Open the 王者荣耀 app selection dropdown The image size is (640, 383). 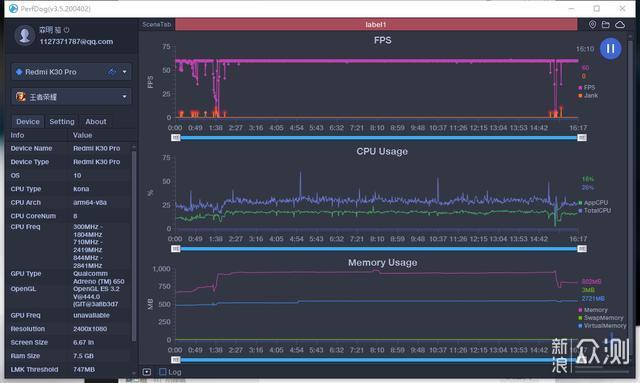(x=124, y=97)
